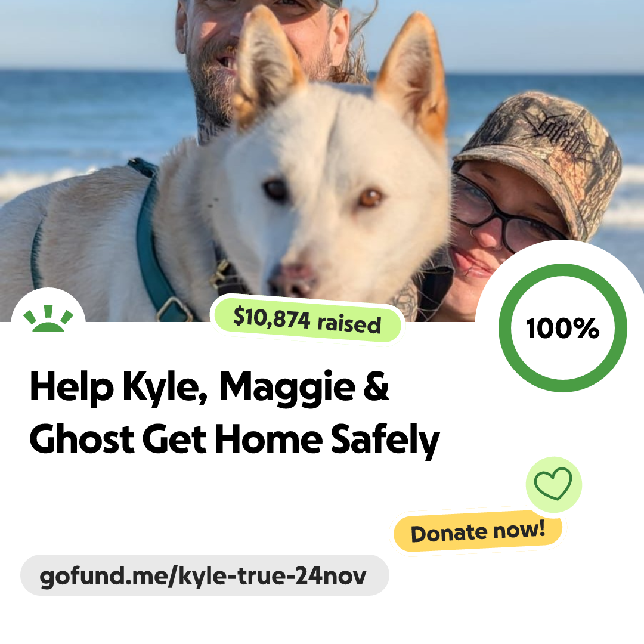Screen dimensions: 644x644
Task: Tap the green heart icon
Action: tap(553, 484)
